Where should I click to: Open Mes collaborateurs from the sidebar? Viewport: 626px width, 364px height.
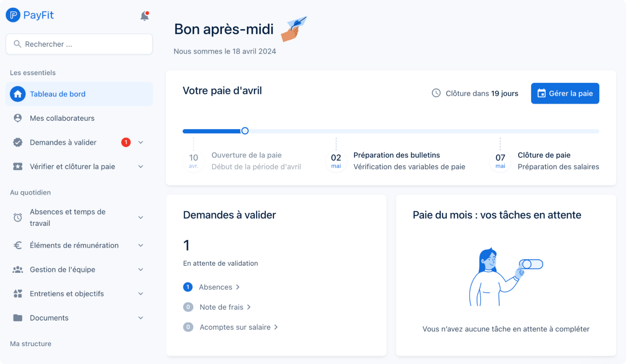click(62, 118)
